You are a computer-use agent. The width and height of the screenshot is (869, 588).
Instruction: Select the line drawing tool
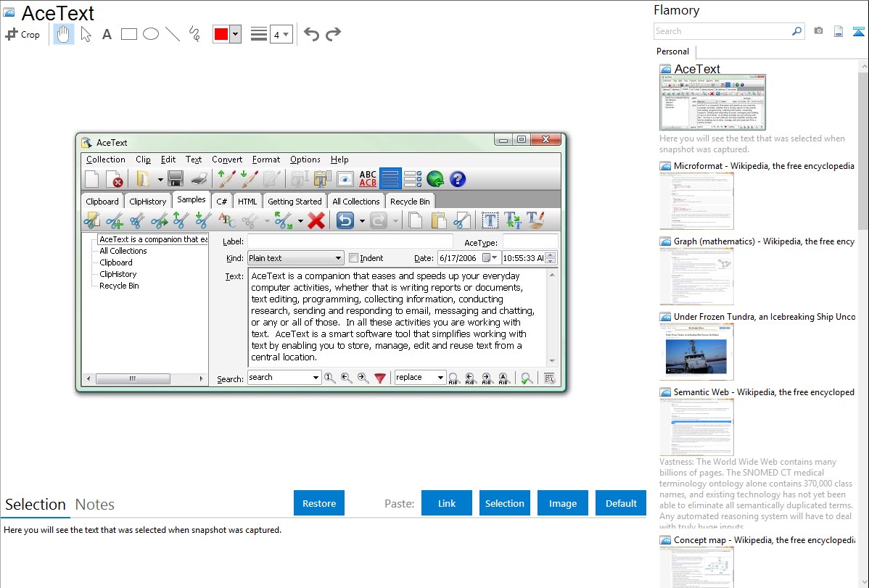tap(173, 34)
